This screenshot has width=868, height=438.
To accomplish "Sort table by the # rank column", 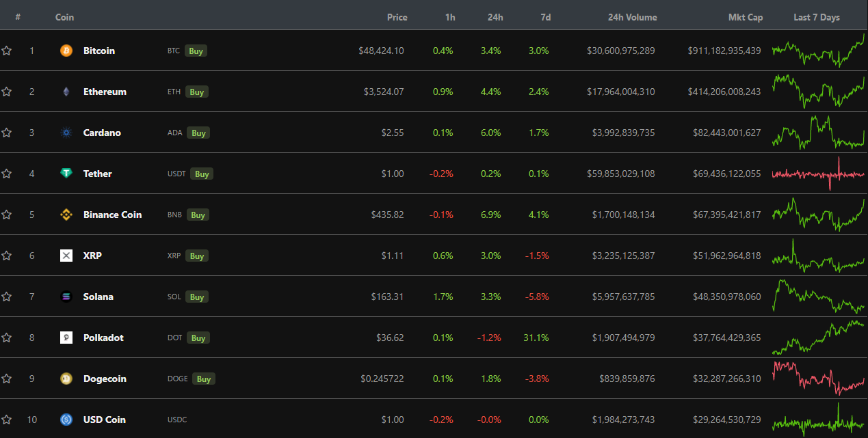I will [x=18, y=17].
